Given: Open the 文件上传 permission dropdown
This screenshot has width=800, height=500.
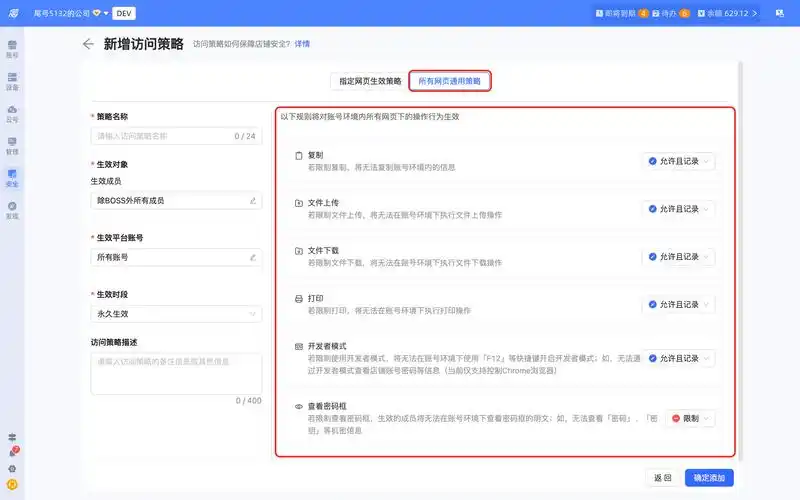Looking at the screenshot, I should pos(679,209).
